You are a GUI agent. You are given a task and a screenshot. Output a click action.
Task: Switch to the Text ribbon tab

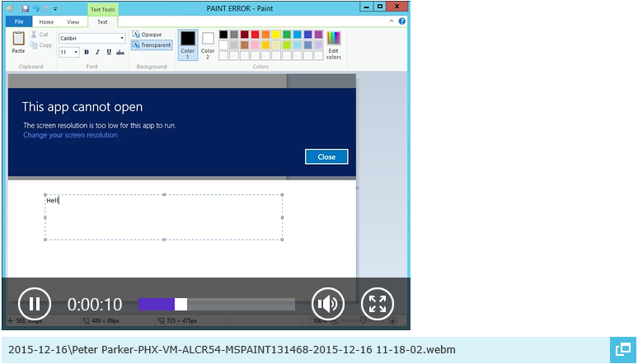pos(102,22)
